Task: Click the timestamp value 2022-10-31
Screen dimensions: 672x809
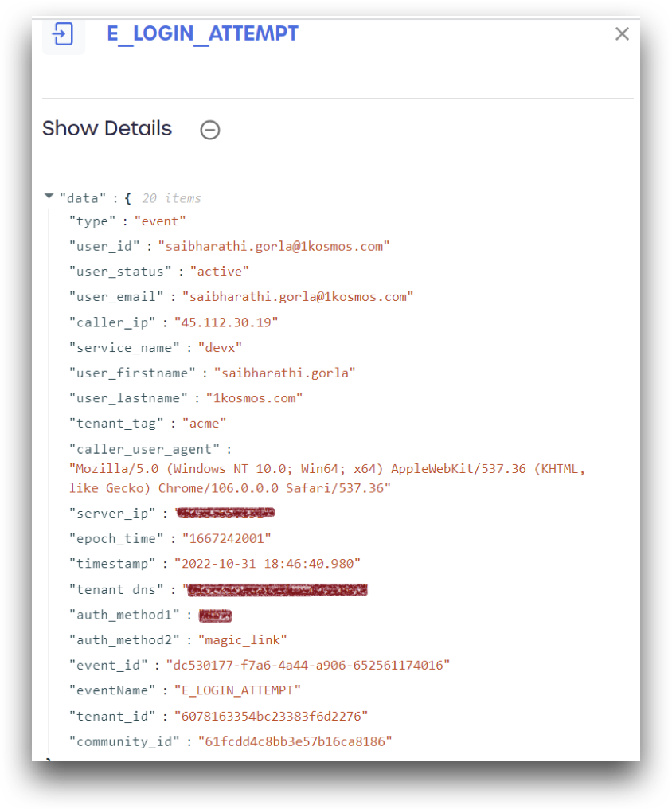Action: tap(267, 564)
